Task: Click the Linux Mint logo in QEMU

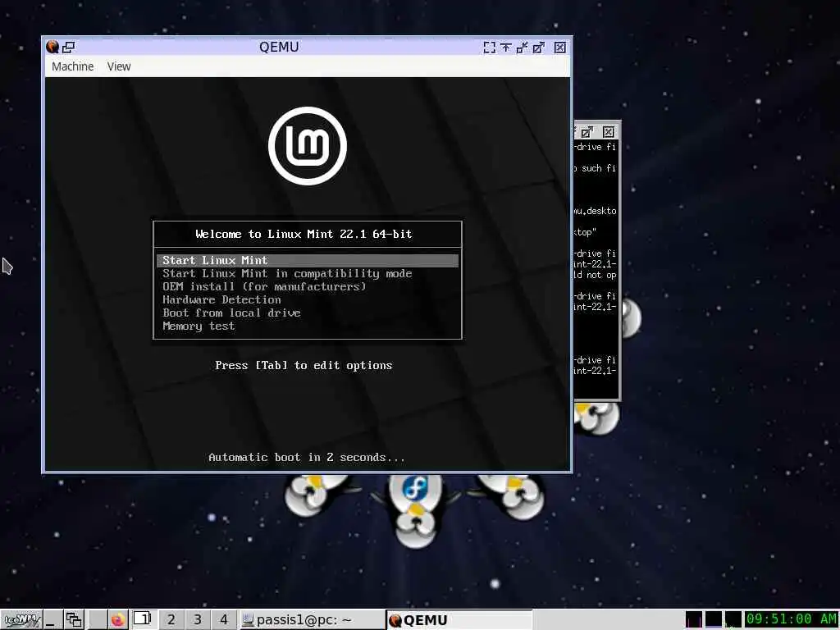Action: [308, 146]
